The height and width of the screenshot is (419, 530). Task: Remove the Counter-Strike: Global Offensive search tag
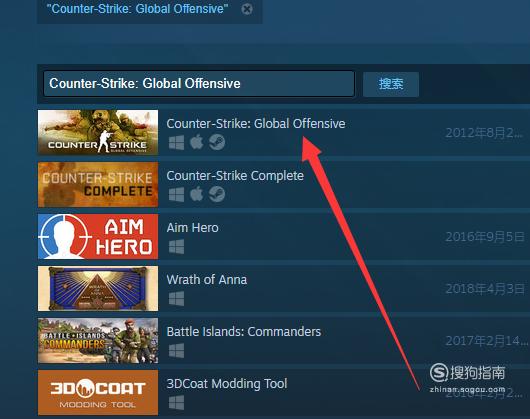247,9
